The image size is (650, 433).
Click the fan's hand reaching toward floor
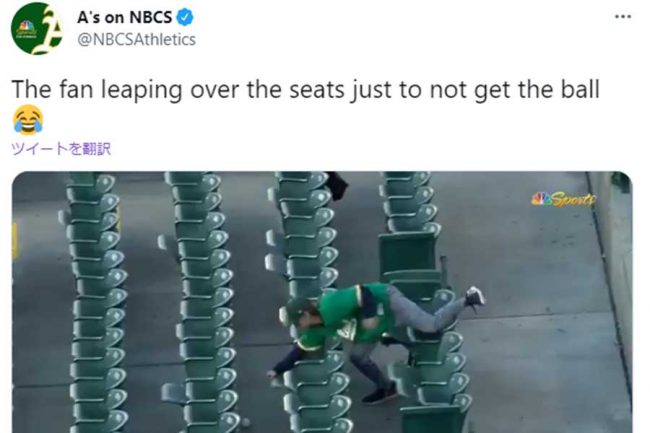click(272, 375)
